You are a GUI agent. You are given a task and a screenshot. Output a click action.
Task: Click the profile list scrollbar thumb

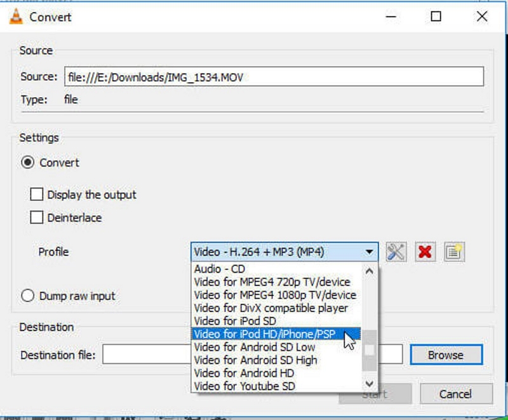pos(369,350)
